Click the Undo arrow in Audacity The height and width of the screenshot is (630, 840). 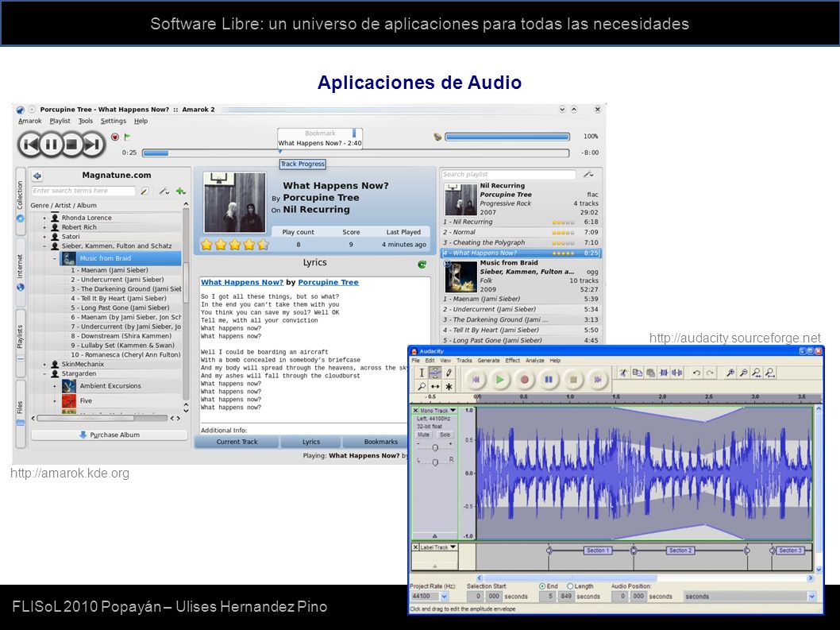tap(696, 373)
